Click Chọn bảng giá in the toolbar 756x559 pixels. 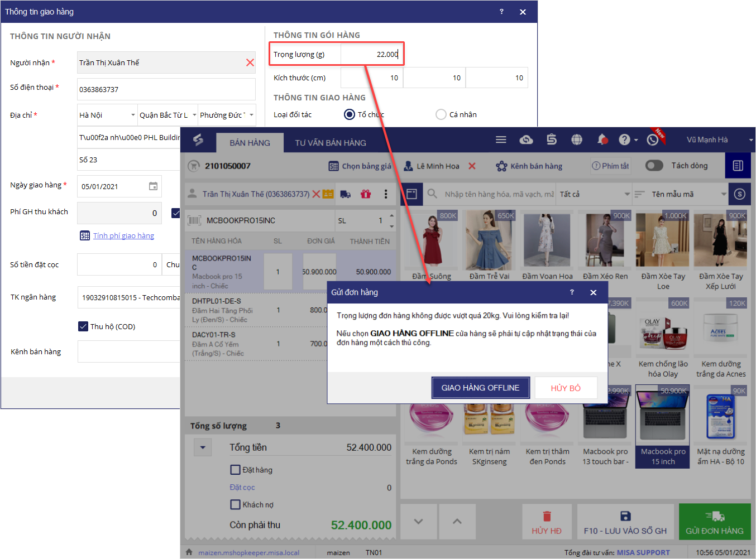[360, 166]
